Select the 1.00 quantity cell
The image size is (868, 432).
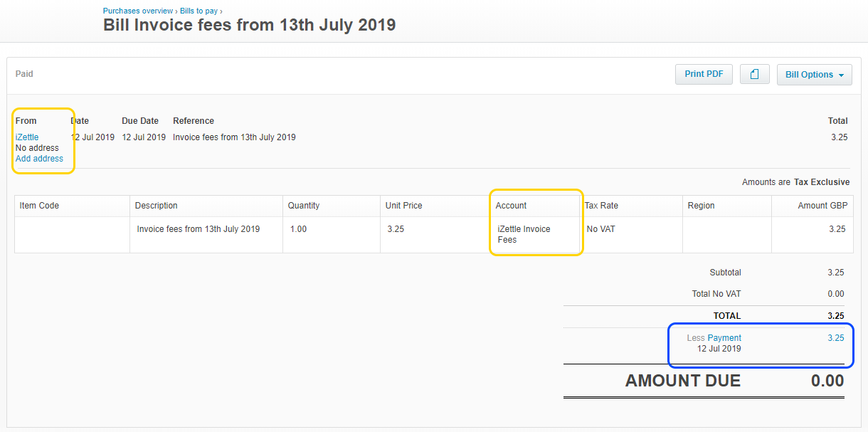(x=299, y=229)
